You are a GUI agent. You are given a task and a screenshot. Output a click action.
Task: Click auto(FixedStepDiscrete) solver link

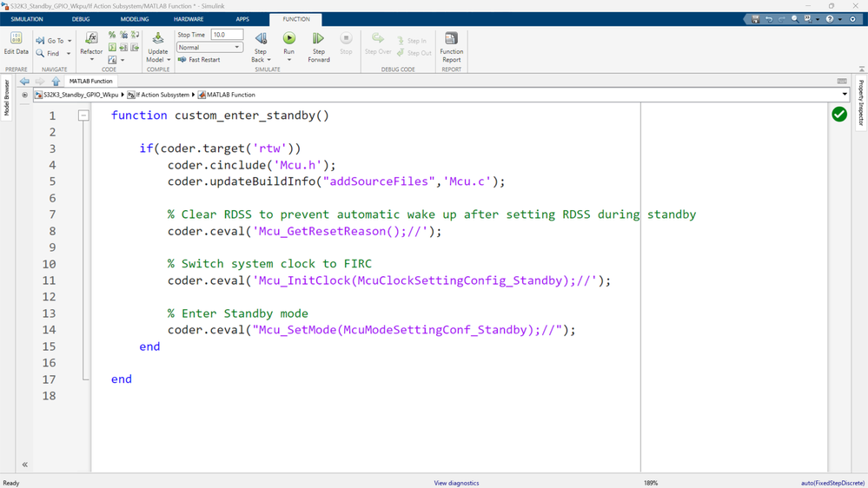pyautogui.click(x=832, y=483)
